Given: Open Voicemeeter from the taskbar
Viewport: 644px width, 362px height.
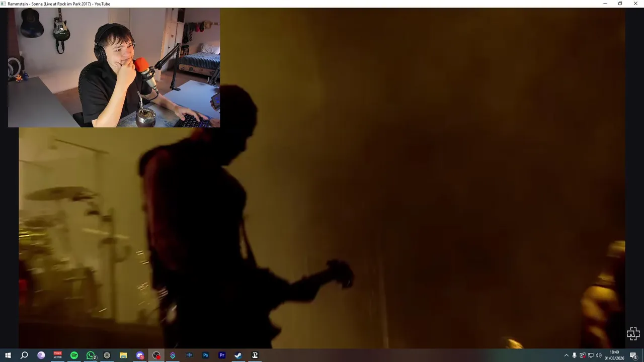Looking at the screenshot, I should click(x=57, y=355).
